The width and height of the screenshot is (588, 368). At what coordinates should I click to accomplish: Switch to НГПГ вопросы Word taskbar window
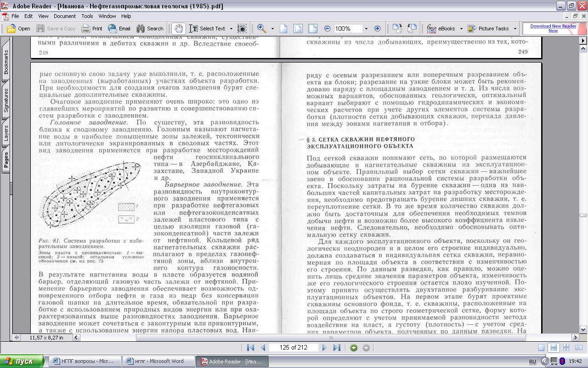pos(85,361)
